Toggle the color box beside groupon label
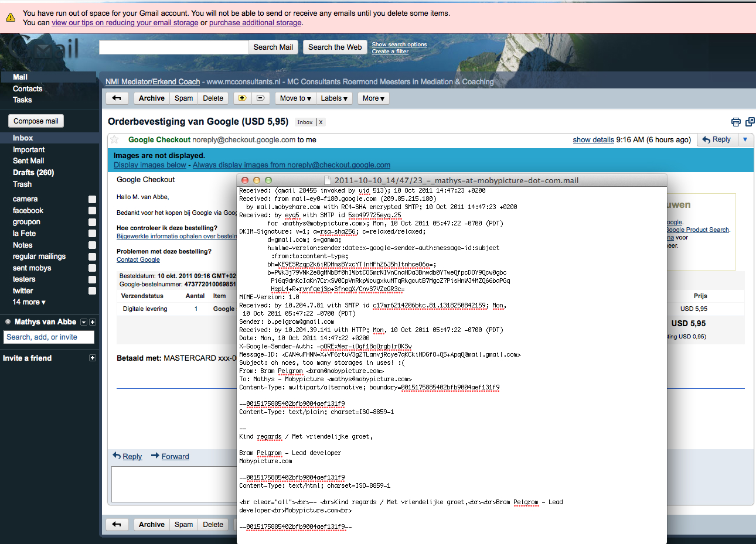756x544 pixels. point(92,222)
